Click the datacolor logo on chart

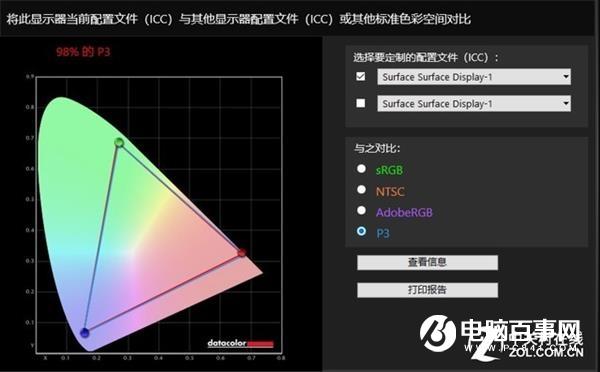click(240, 343)
